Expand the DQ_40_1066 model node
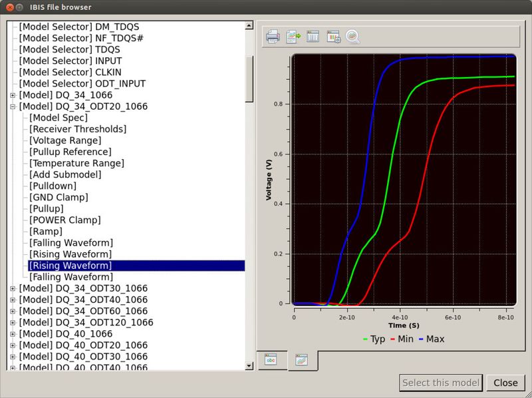This screenshot has width=532, height=398. 13,334
